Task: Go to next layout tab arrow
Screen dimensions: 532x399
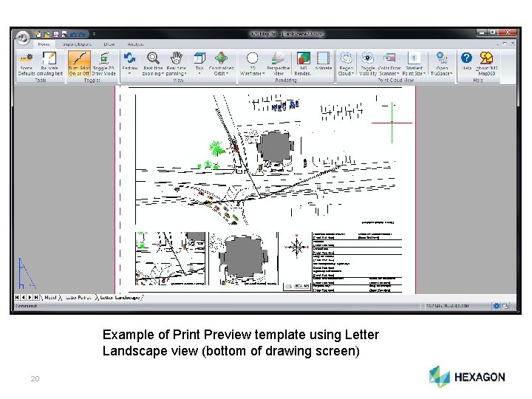Action: (x=30, y=297)
